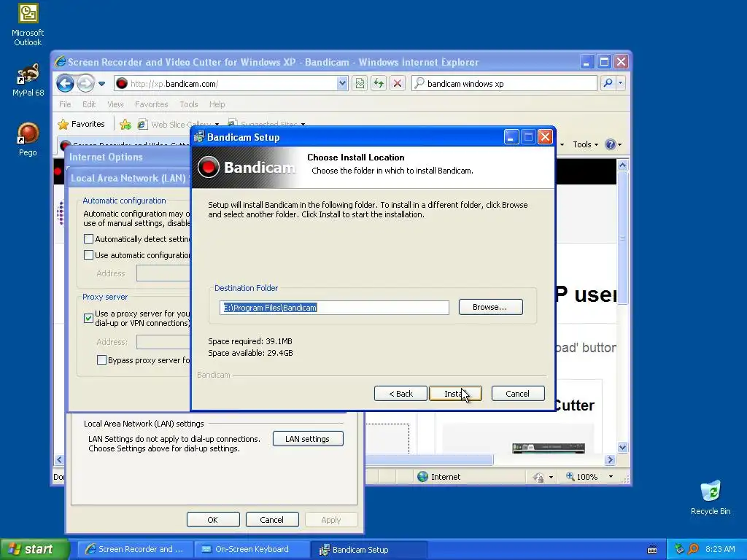
Task: Go forward in Internet Explorer
Action: [85, 84]
